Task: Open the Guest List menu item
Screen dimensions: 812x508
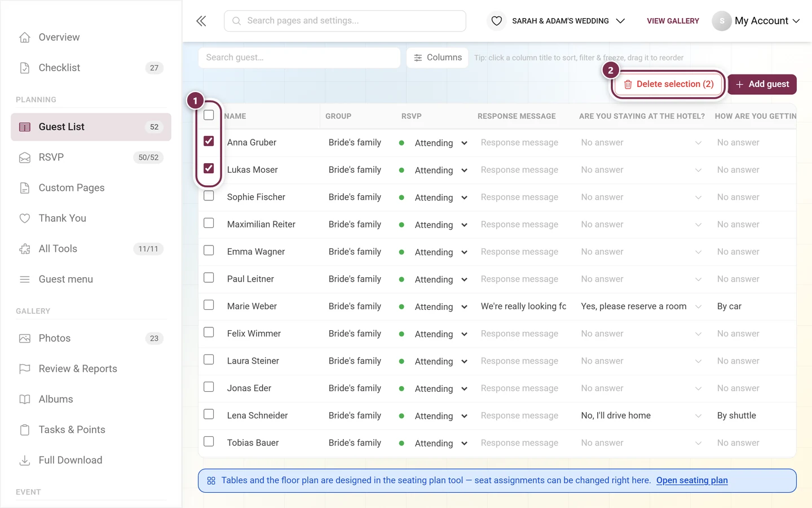Action: pyautogui.click(x=91, y=127)
